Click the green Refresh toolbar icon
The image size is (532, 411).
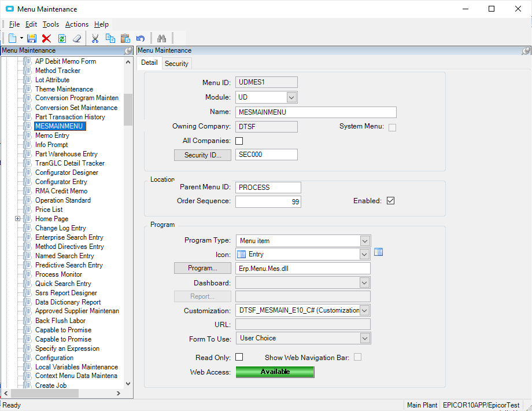point(62,38)
